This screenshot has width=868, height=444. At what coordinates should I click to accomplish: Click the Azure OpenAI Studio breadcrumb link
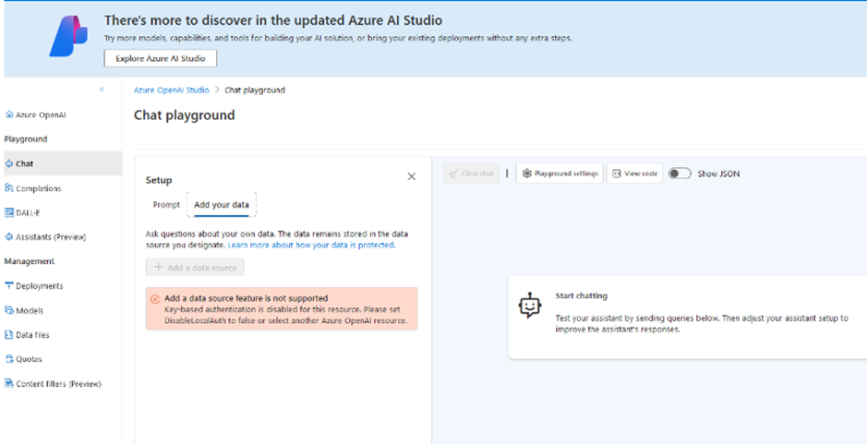[172, 90]
